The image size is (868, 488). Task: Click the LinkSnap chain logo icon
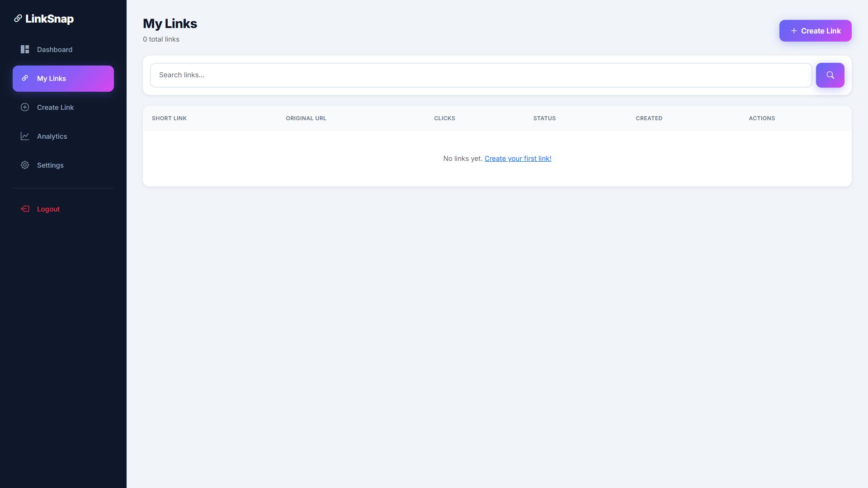tap(18, 19)
